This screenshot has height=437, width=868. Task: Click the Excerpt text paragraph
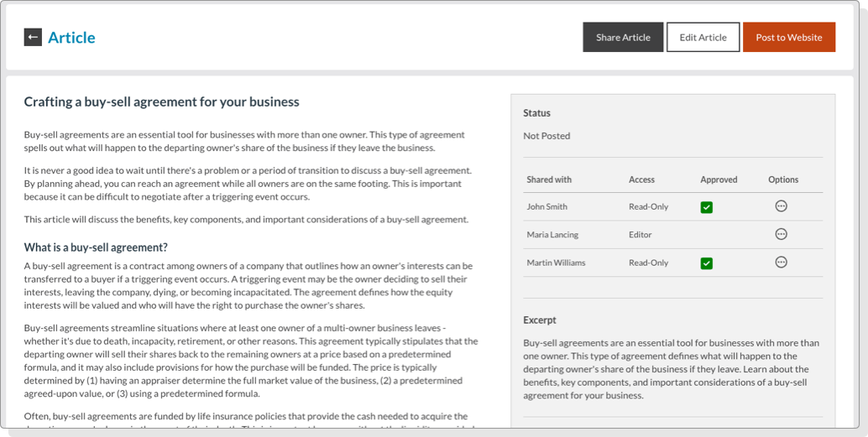672,369
